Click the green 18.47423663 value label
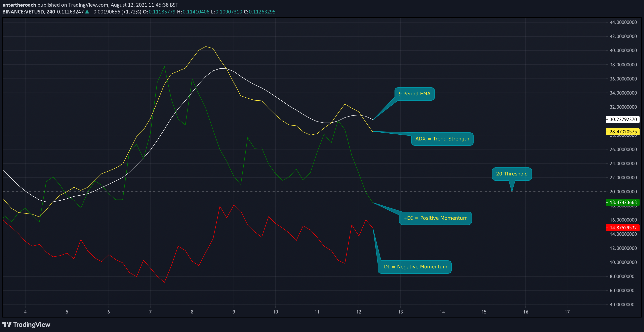644x332 pixels. 623,202
